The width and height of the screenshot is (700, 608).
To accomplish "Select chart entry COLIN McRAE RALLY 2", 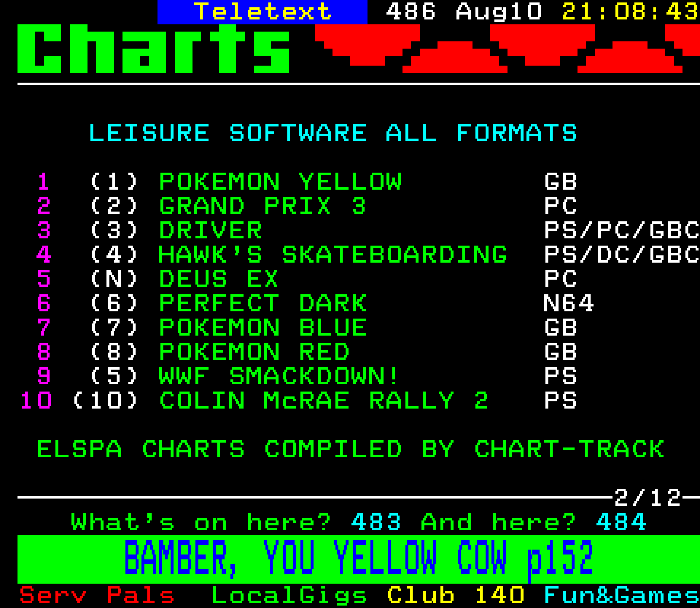I will point(324,401).
